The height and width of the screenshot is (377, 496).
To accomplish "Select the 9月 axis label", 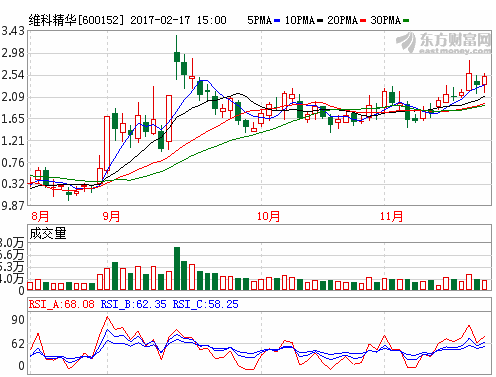I will coord(111,216).
